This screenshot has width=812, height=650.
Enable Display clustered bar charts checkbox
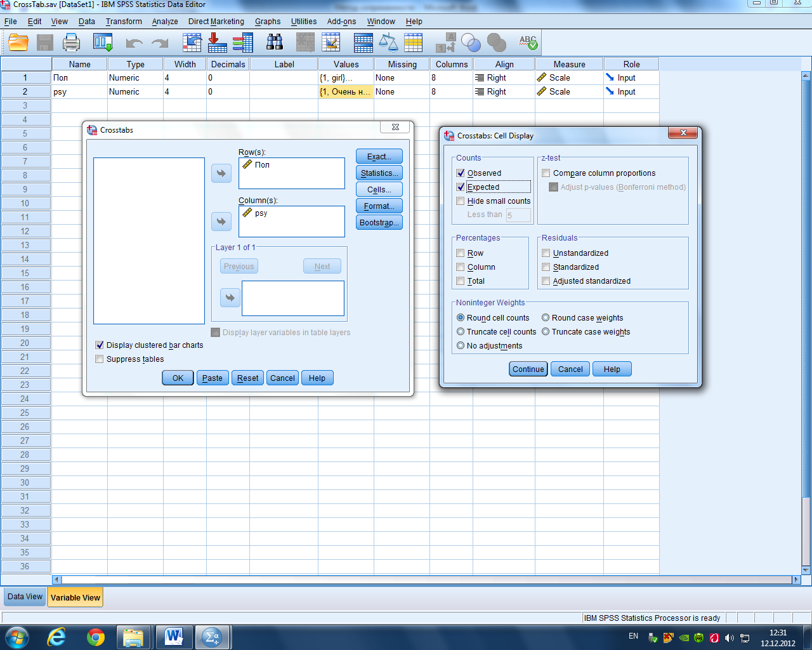pos(99,345)
